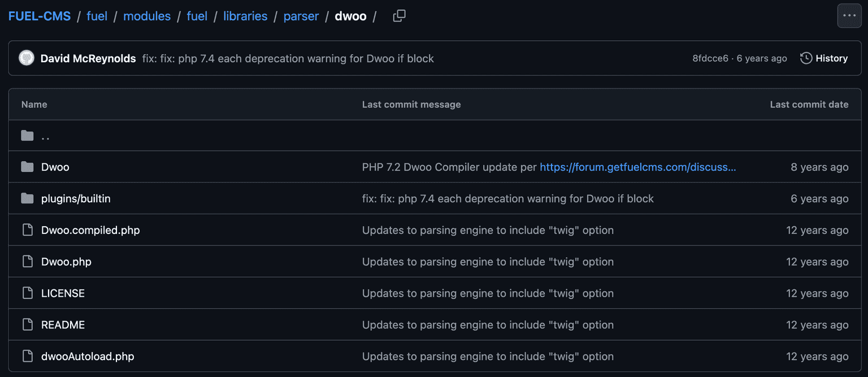The image size is (868, 377).
Task: Open the parser breadcrumb directory
Action: [301, 16]
